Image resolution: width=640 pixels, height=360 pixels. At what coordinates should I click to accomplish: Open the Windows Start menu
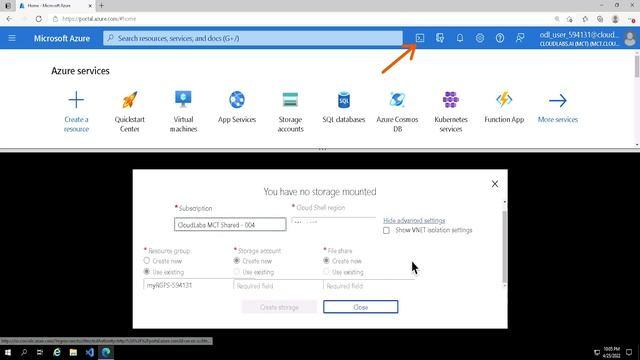pyautogui.click(x=8, y=352)
